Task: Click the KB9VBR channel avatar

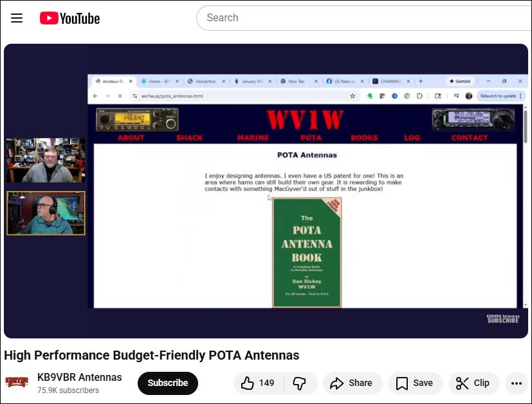Action: [x=17, y=382]
